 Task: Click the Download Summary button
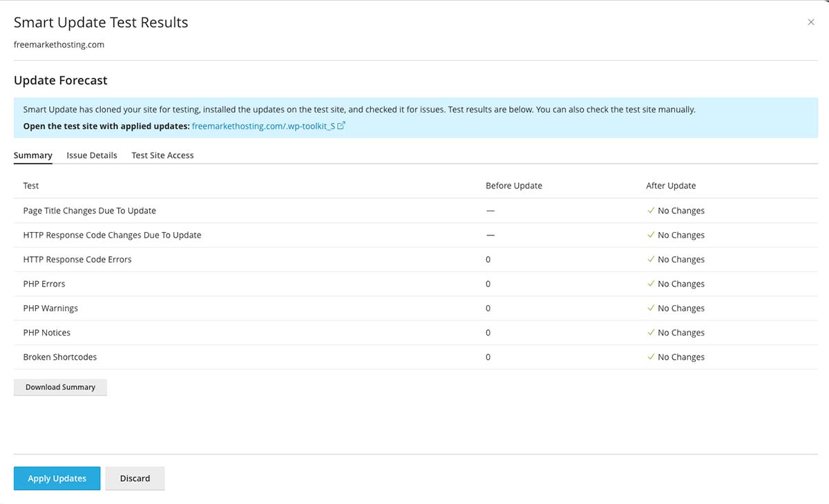pyautogui.click(x=60, y=387)
